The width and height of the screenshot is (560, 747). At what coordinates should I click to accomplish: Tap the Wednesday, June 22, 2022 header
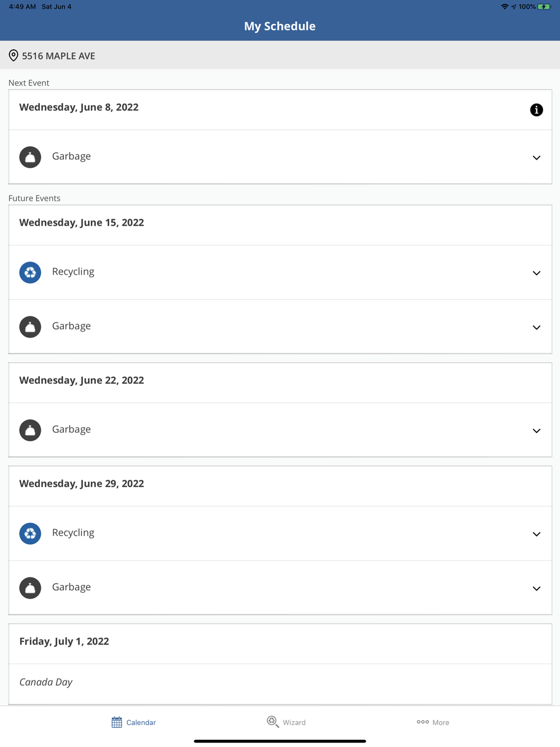82,380
